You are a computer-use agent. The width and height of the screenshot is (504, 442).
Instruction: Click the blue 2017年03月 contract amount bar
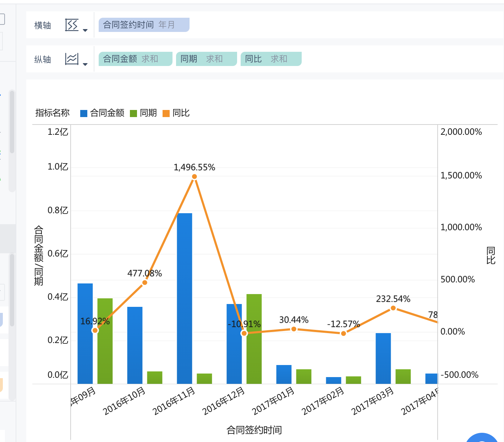[383, 358]
